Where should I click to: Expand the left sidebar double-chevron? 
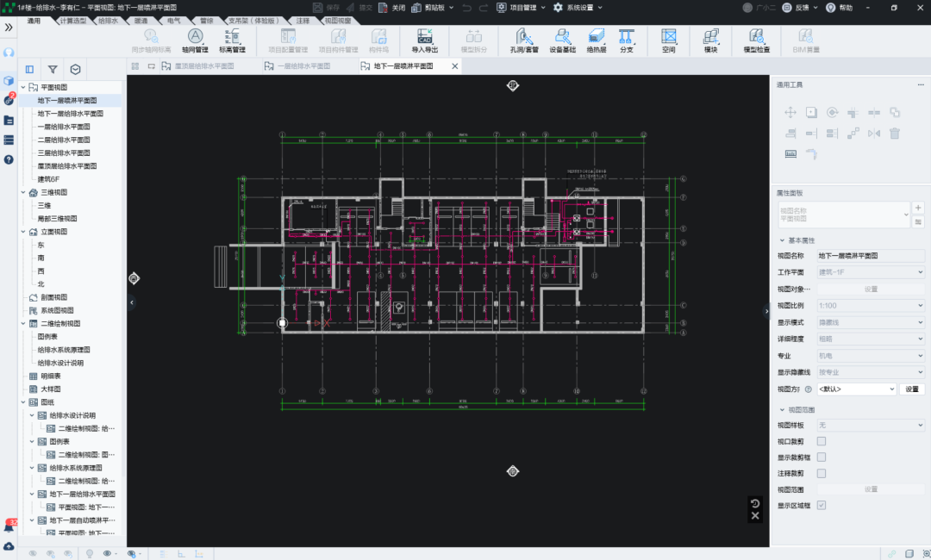(x=9, y=28)
